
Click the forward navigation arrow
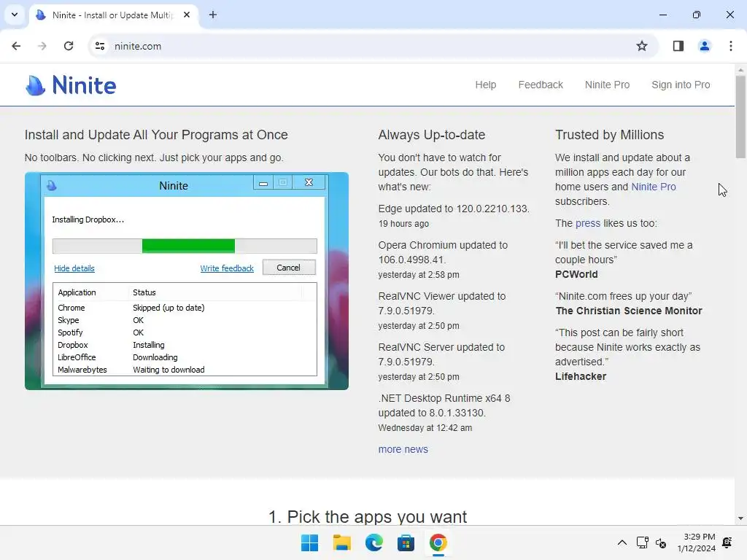(x=42, y=46)
